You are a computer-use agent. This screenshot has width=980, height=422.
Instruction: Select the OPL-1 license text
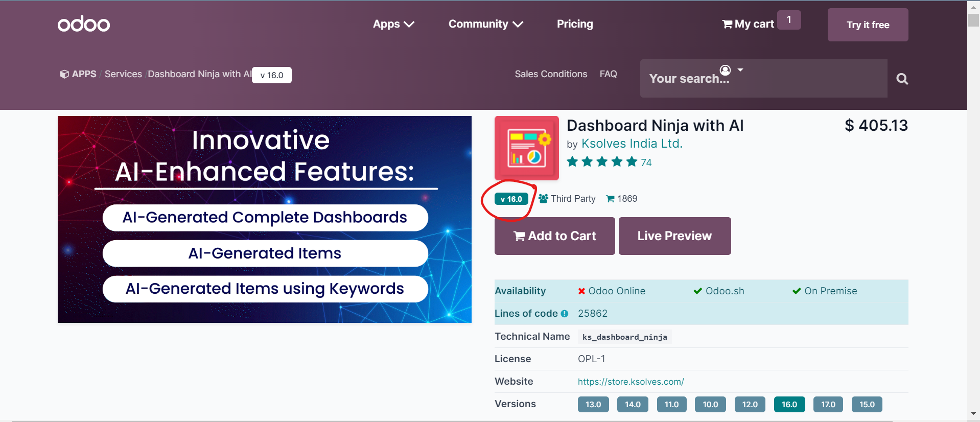tap(592, 359)
